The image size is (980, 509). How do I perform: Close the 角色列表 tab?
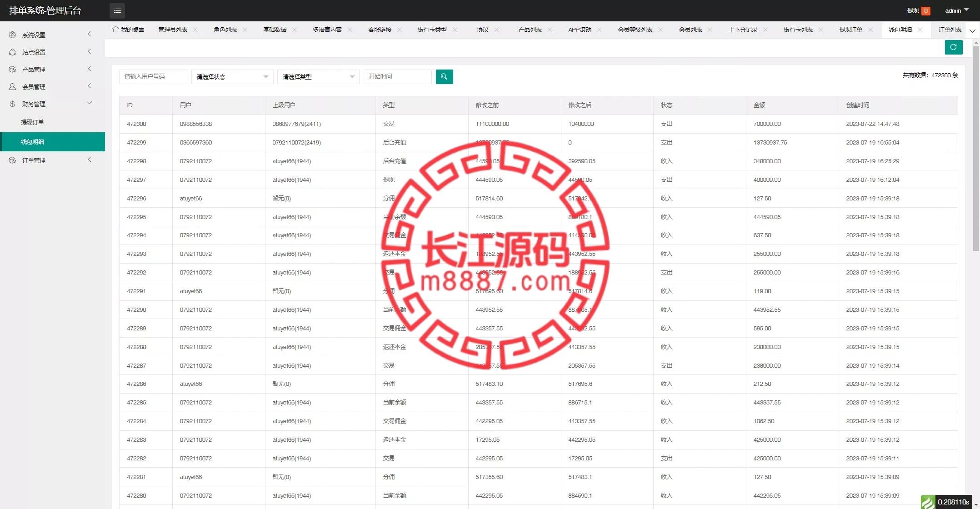[245, 30]
